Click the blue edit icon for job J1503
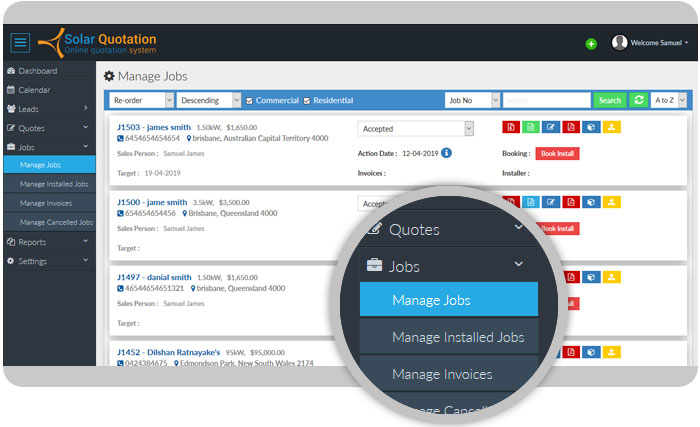This screenshot has width=700, height=427. point(549,128)
